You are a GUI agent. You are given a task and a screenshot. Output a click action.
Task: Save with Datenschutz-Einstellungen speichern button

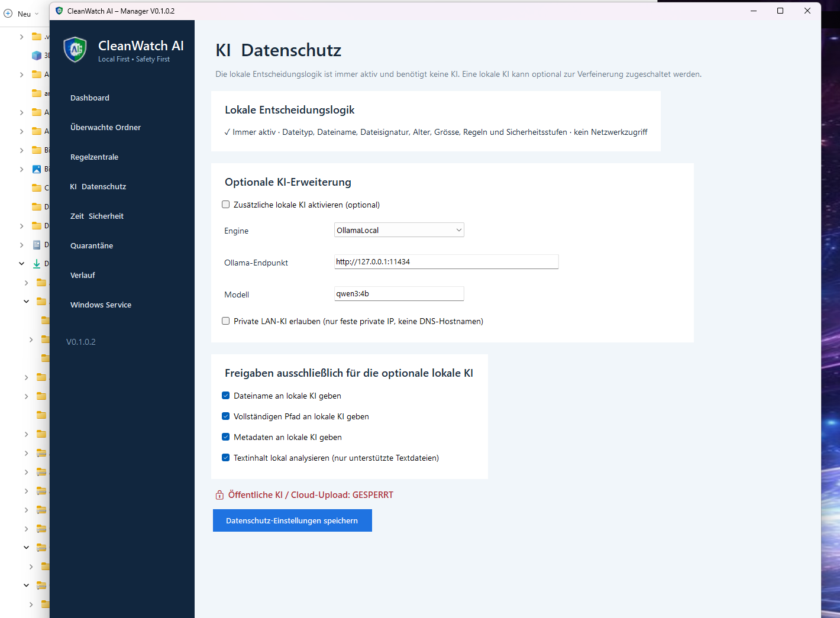point(292,520)
